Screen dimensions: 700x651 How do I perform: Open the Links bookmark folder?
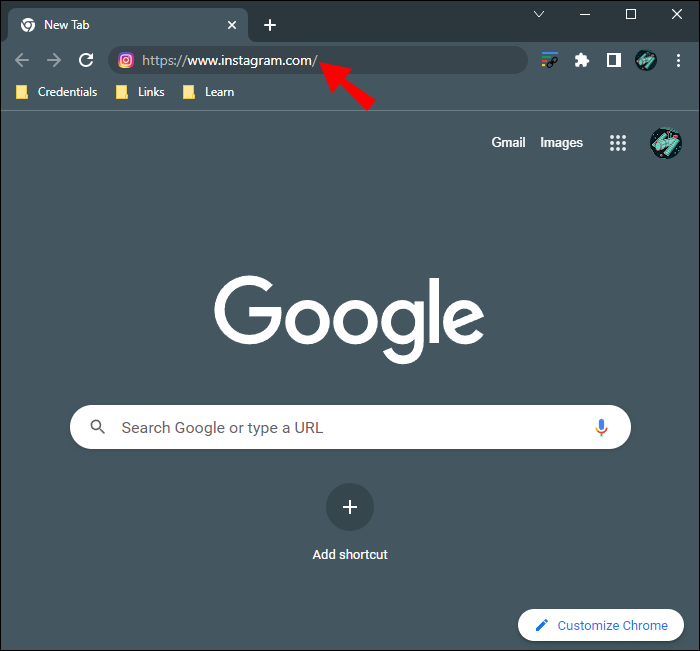[140, 92]
